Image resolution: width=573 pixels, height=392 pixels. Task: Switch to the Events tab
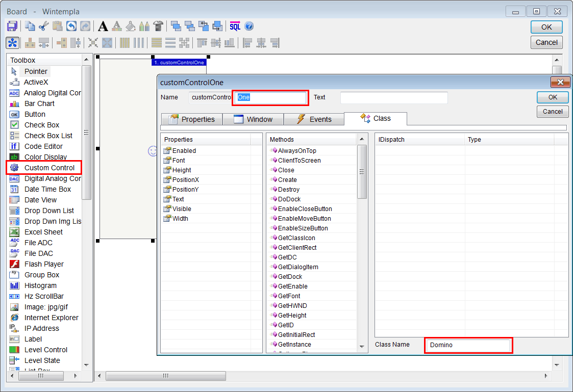314,119
